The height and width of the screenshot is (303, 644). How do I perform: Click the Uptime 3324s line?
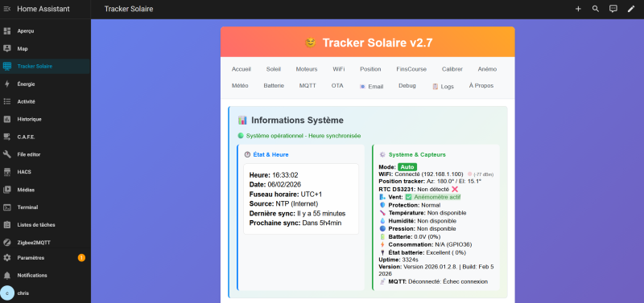[x=398, y=260]
